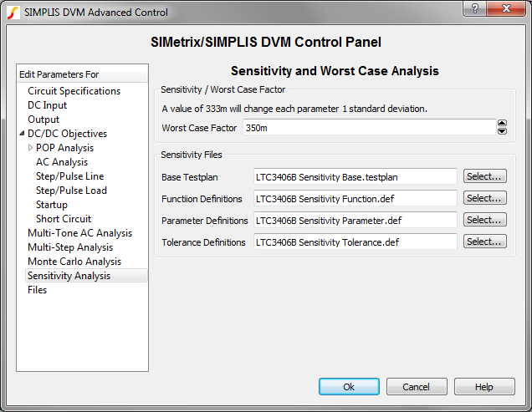Open Help for this dialog

484,387
